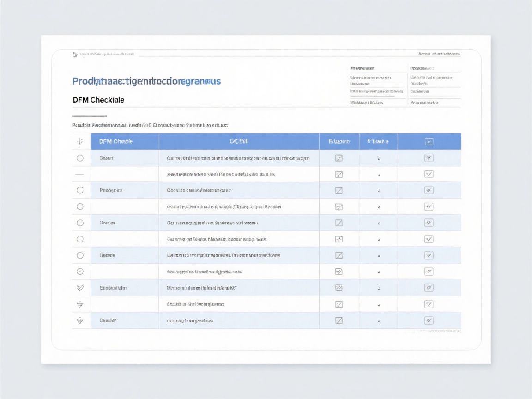Click the dotted circle icon near the bottom rows
The width and height of the screenshot is (532, 399).
coord(80,271)
